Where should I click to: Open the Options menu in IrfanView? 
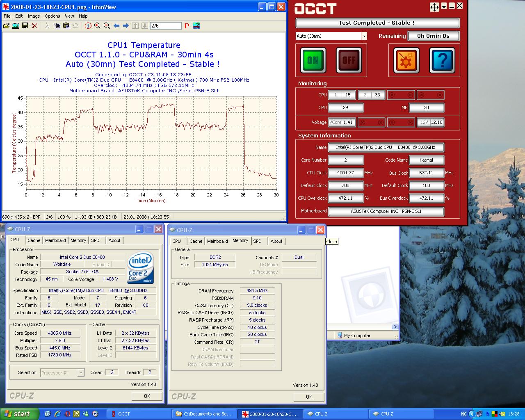(x=52, y=16)
